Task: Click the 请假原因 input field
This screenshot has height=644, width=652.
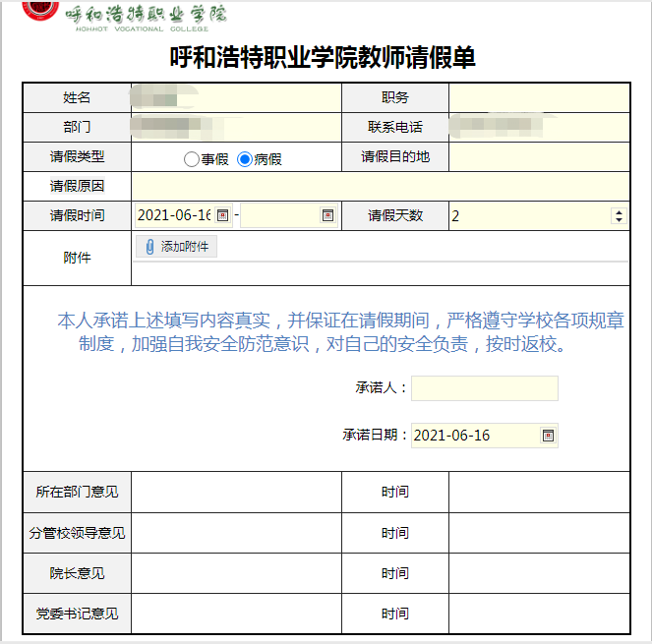Action: point(380,186)
